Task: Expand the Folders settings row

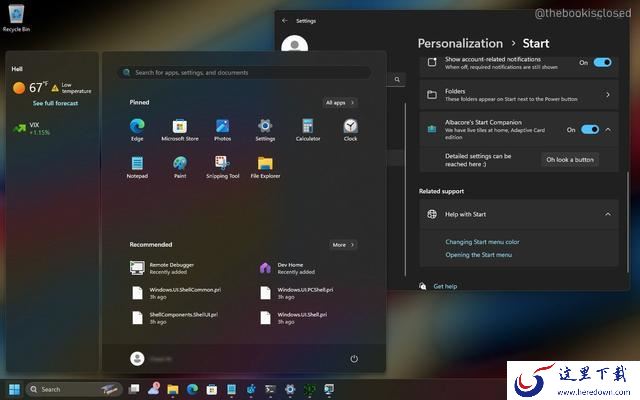Action: point(519,95)
